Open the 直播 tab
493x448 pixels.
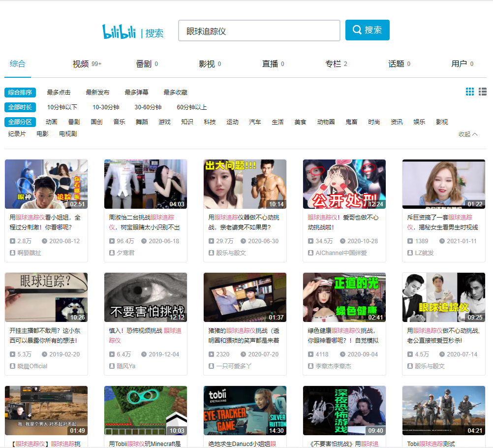273,64
